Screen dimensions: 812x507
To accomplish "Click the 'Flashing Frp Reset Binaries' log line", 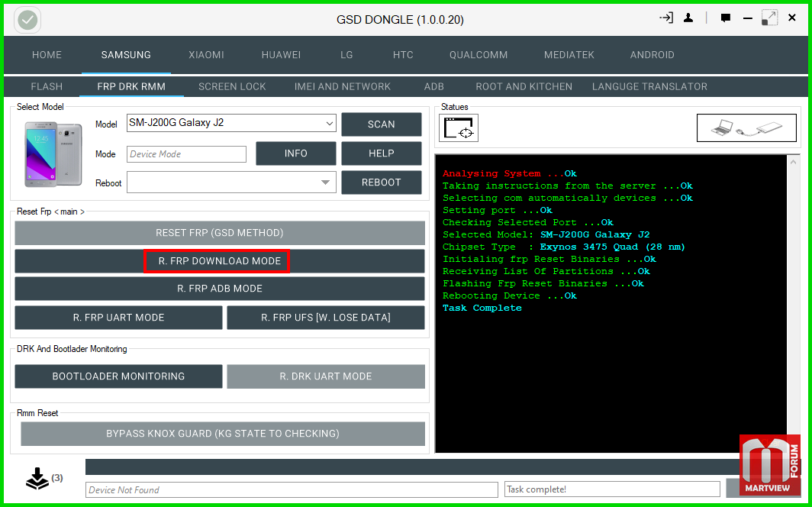I will [x=543, y=284].
